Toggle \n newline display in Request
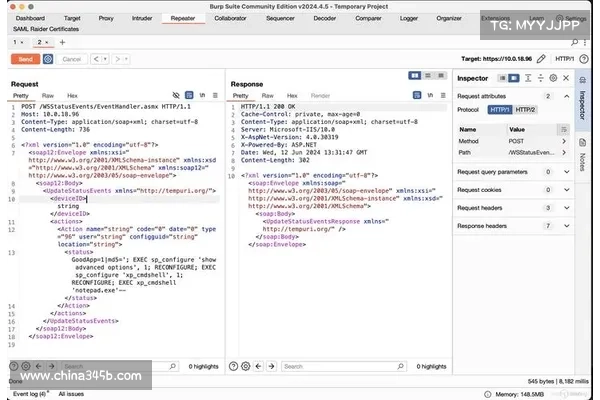The image size is (600, 400). [x=202, y=95]
